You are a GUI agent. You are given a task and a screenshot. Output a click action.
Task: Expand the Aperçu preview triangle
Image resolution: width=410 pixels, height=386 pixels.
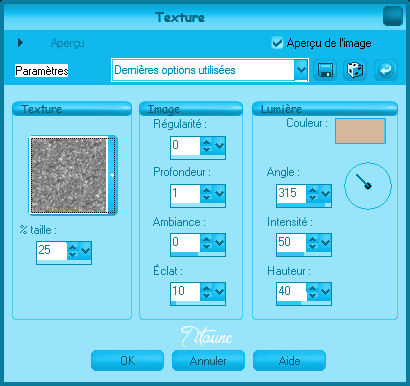tap(20, 43)
